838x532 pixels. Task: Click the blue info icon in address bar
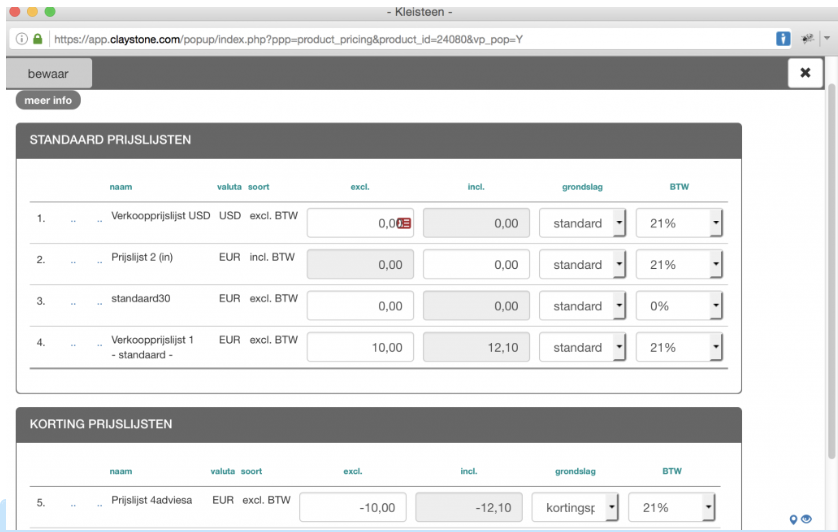[x=783, y=39]
